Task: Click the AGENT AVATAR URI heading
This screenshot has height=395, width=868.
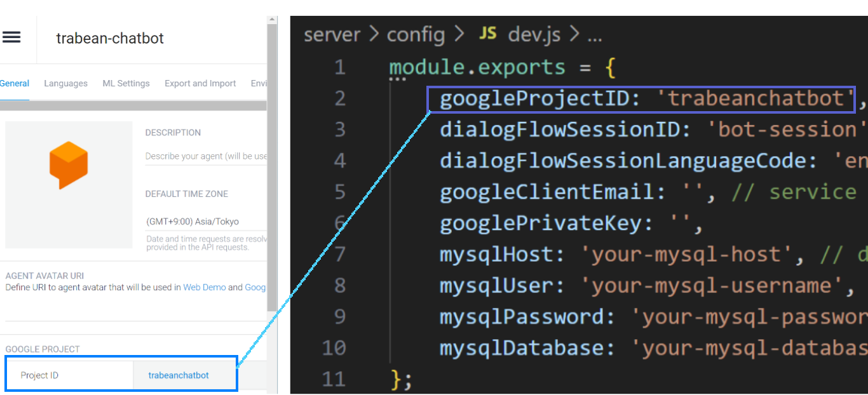Action: click(x=44, y=276)
